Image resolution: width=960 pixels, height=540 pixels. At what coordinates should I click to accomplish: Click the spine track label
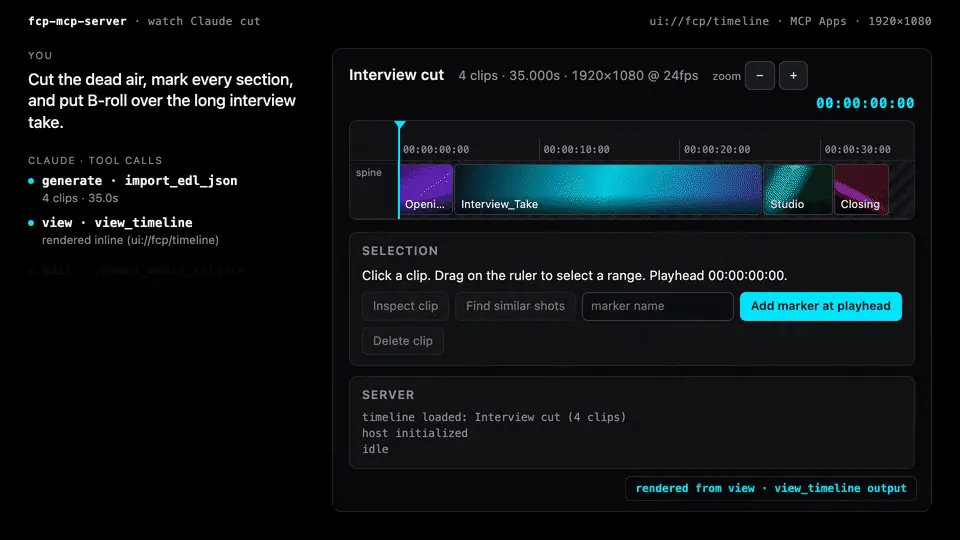click(369, 173)
